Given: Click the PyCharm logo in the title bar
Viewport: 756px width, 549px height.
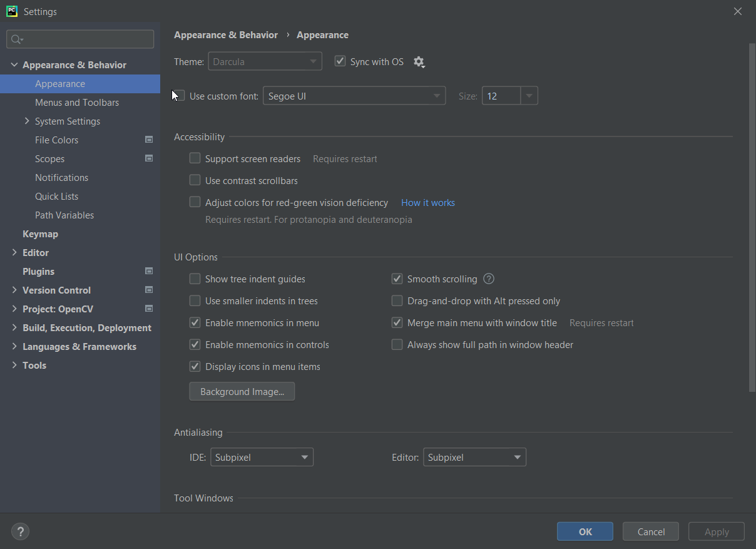Looking at the screenshot, I should click(12, 11).
